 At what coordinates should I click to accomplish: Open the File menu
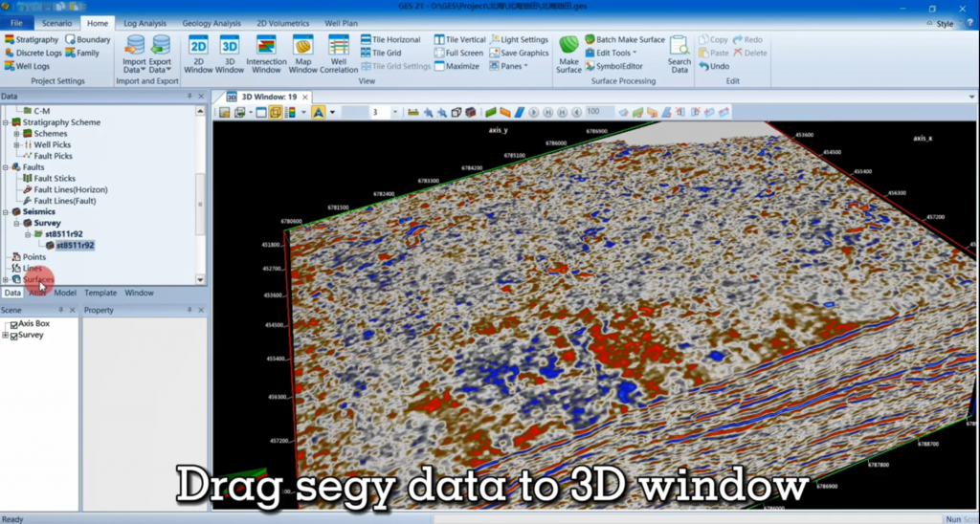tap(17, 23)
